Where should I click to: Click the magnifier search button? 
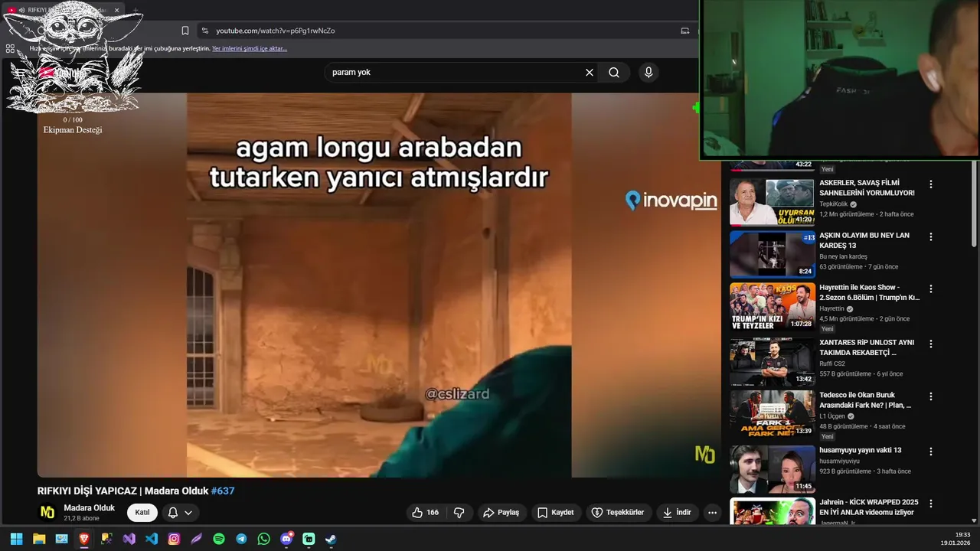[x=614, y=73]
